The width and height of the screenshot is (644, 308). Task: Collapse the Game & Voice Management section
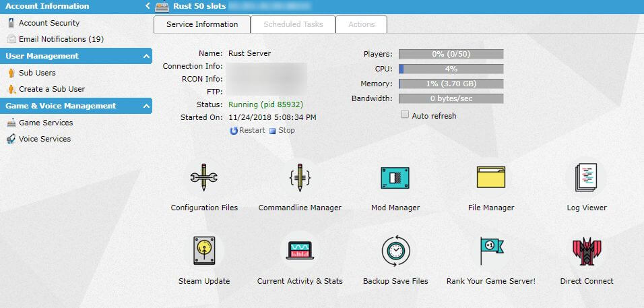pos(146,106)
